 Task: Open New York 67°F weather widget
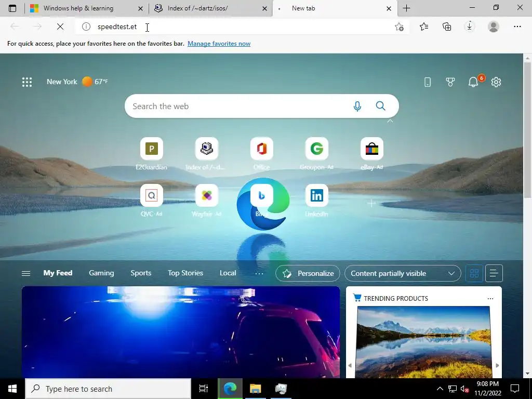pos(77,82)
